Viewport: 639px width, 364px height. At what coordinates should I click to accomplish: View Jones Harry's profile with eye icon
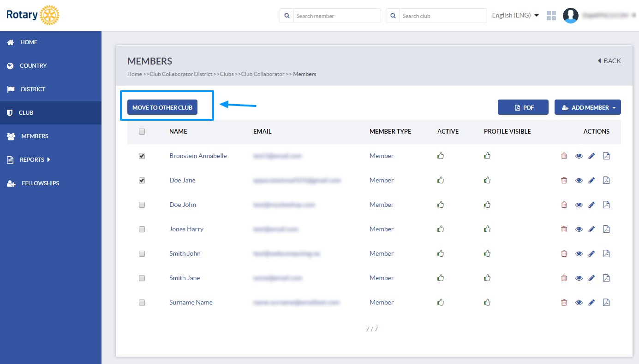click(x=579, y=229)
